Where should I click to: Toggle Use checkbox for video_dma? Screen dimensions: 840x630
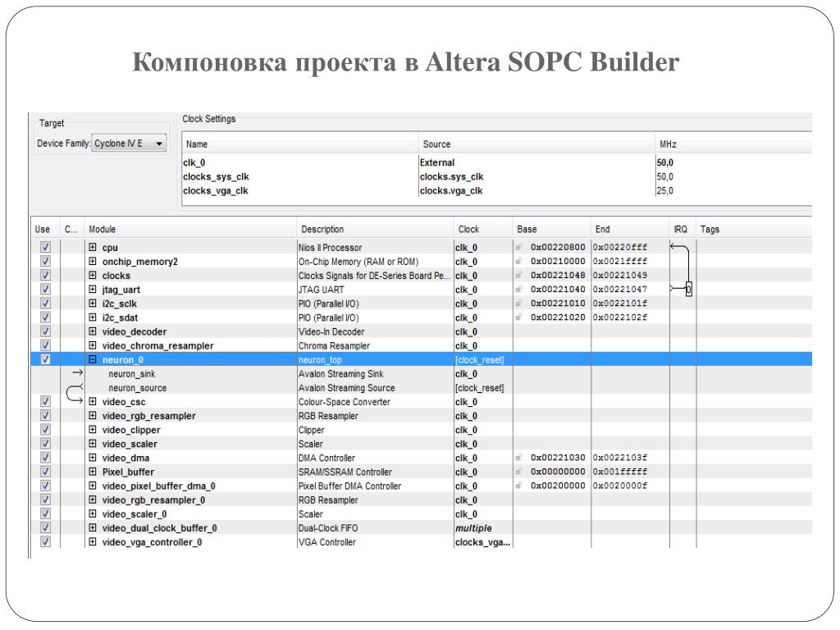pos(46,458)
